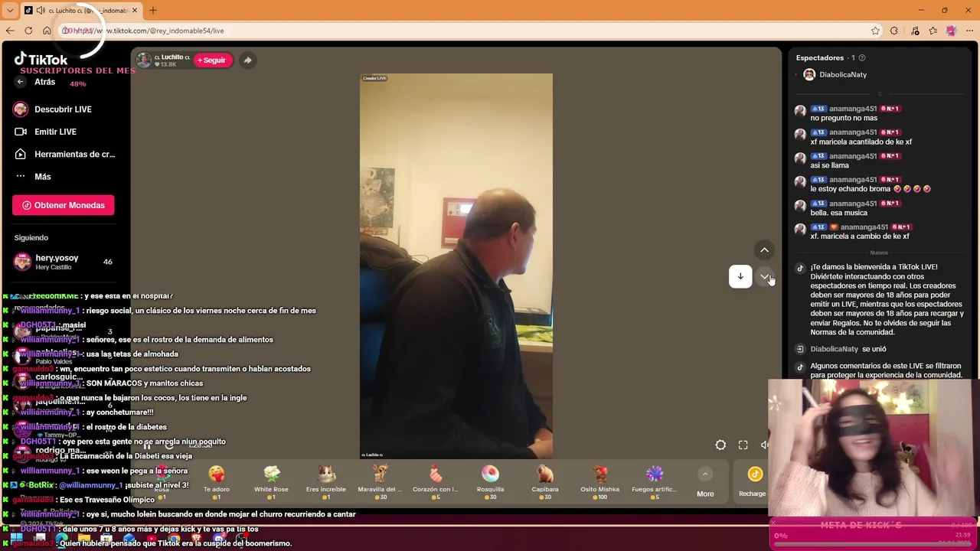Image resolution: width=980 pixels, height=551 pixels.
Task: Send the Osito Mishka gift
Action: 599,482
